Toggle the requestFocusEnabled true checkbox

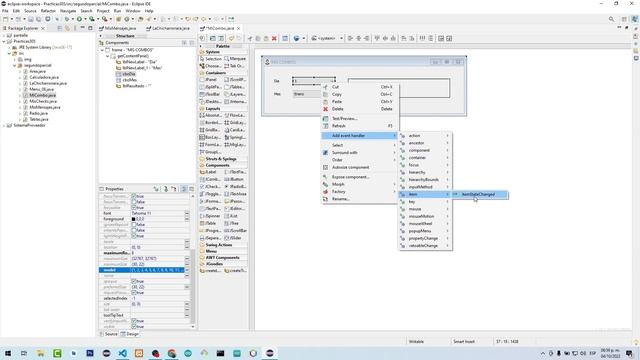point(133,293)
